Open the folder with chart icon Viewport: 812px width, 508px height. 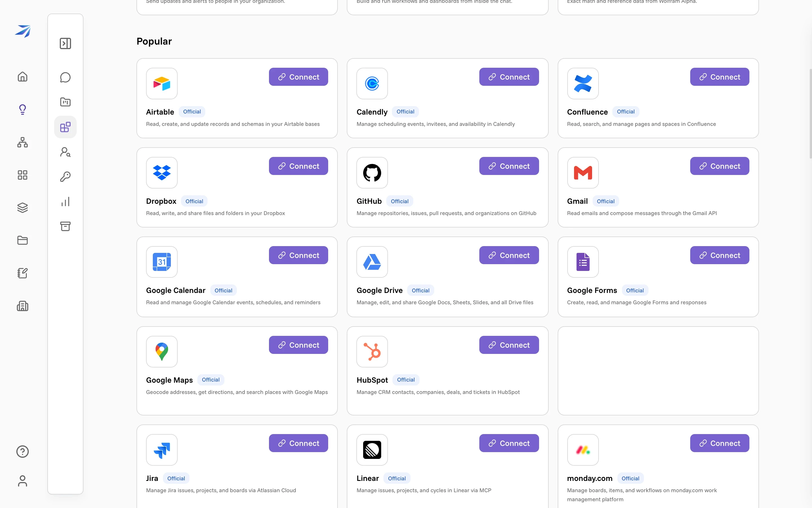(65, 102)
